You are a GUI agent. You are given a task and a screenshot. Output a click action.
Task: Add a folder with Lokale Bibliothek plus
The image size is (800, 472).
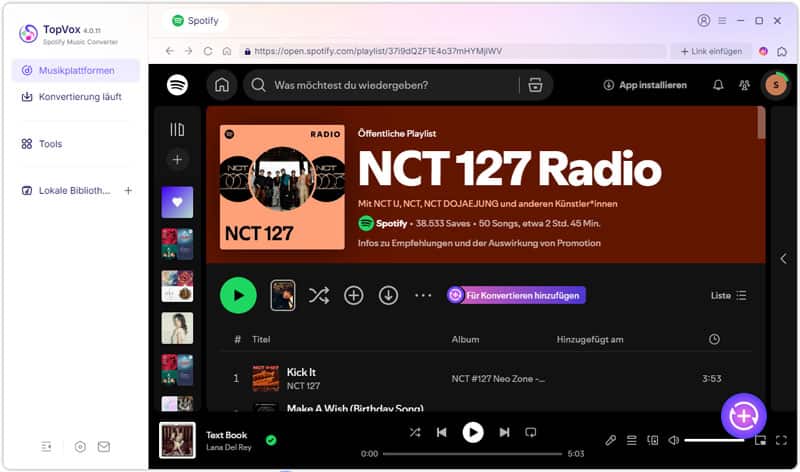[128, 190]
